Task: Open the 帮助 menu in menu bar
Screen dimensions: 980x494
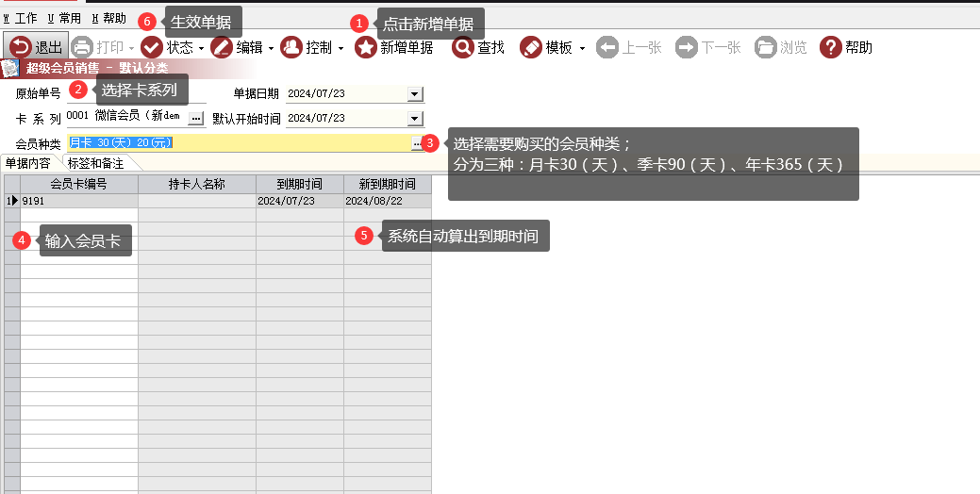Action: pyautogui.click(x=109, y=18)
